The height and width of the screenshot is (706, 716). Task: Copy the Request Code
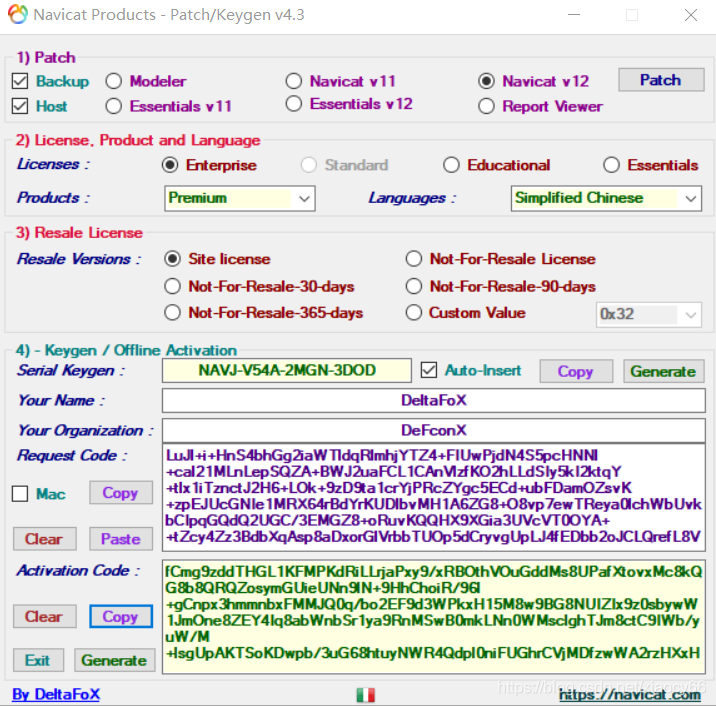tap(121, 493)
